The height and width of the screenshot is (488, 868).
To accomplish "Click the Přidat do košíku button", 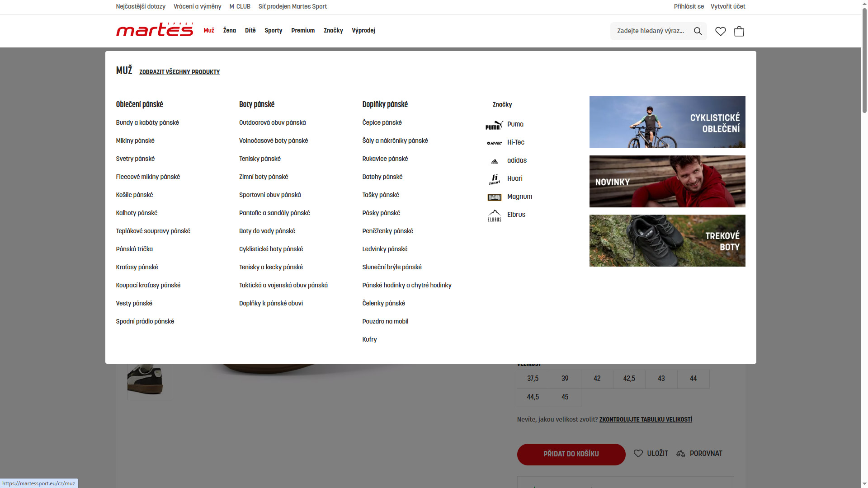I will 571,454.
